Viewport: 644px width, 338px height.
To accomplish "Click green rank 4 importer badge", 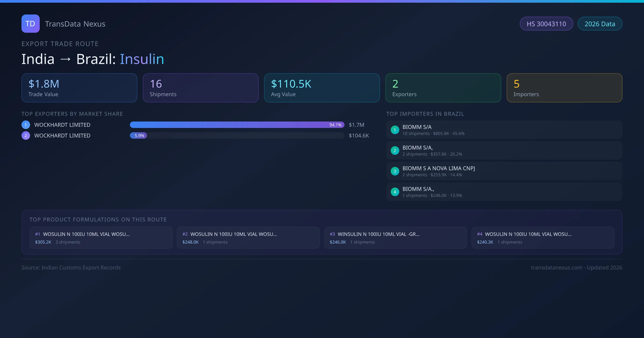I will point(395,192).
